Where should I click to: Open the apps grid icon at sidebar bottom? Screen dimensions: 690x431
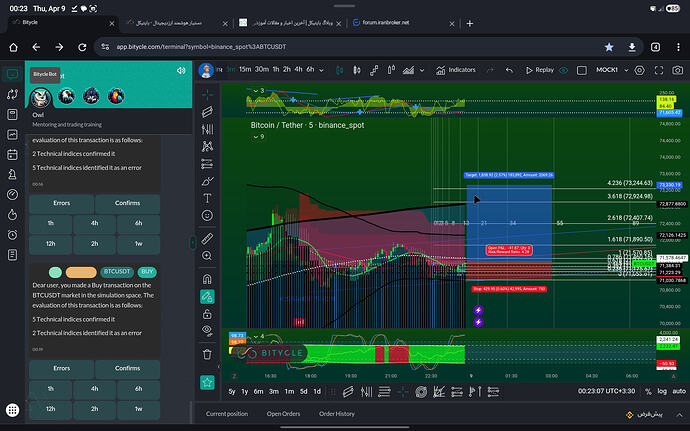click(x=12, y=410)
